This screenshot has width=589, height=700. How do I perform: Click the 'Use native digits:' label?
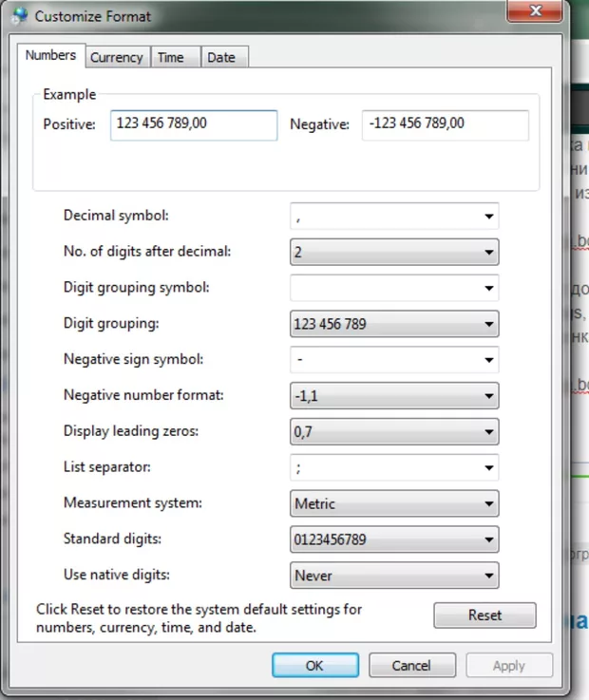(117, 575)
